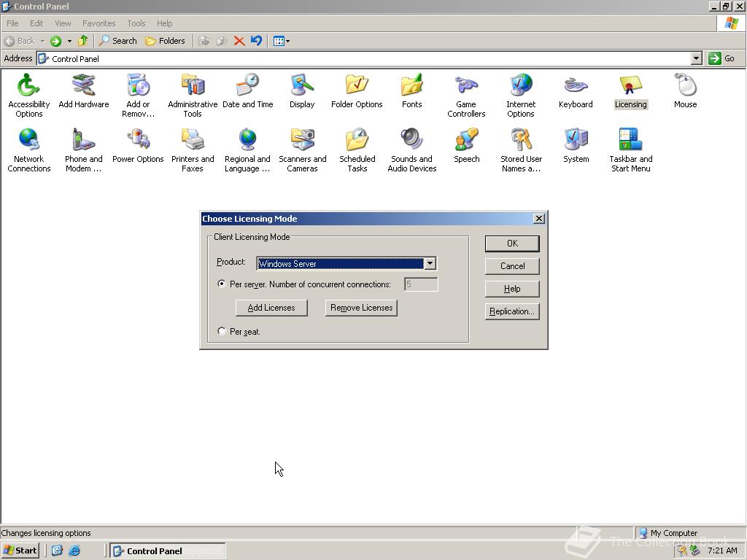The width and height of the screenshot is (747, 560).
Task: Open the Favorites menu
Action: click(x=98, y=23)
